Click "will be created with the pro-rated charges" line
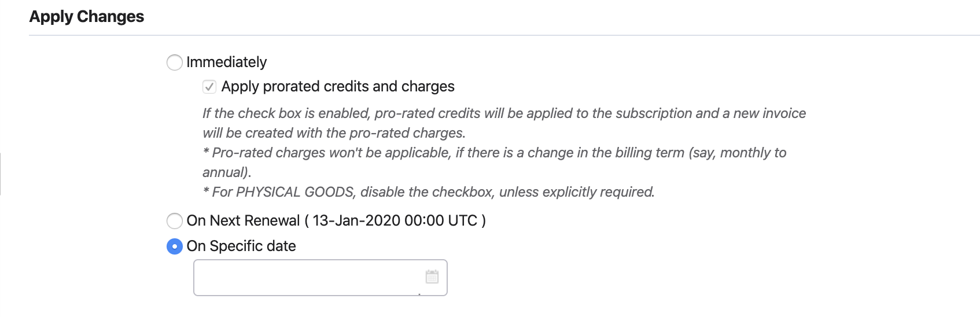This screenshot has width=980, height=317. (334, 133)
